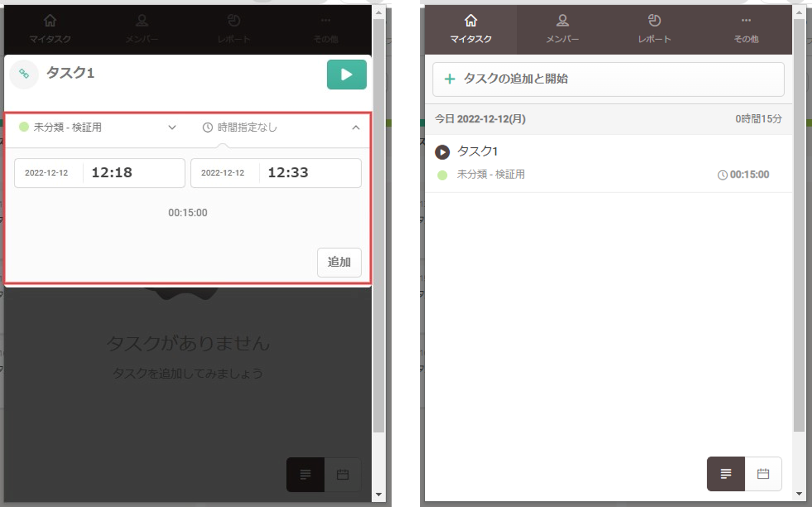812x507 pixels.
Task: Click the clock icon by 時間指定なし
Action: pos(208,127)
